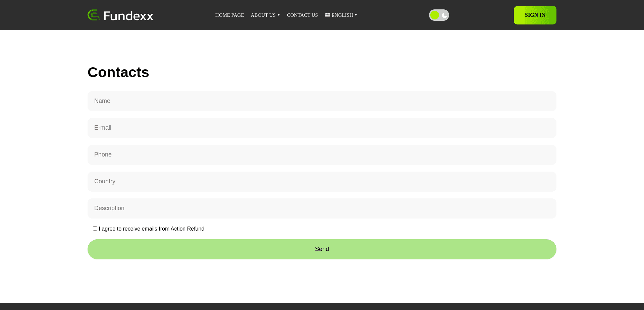Submit the form with Send button
This screenshot has width=644, height=310.
(x=322, y=249)
